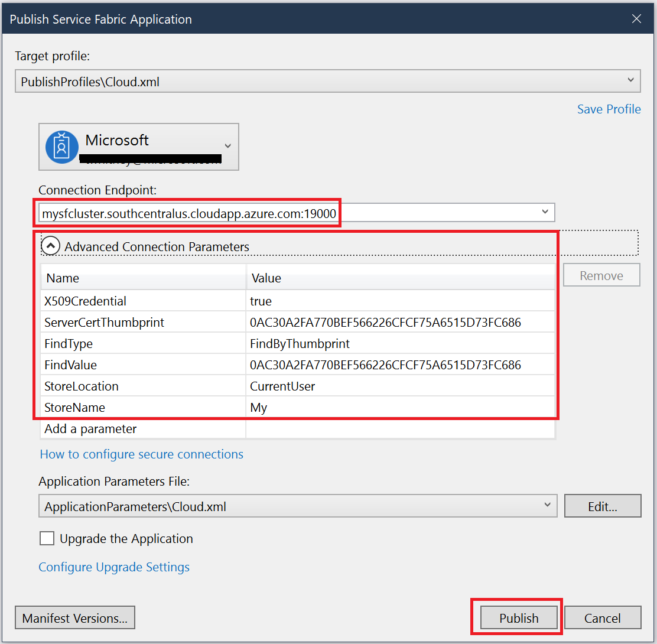This screenshot has width=657, height=644.
Task: Click the Cancel button
Action: point(603,617)
